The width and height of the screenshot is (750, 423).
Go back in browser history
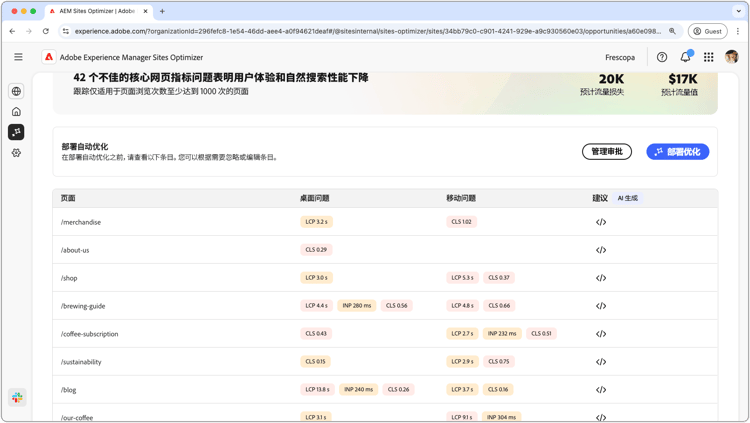click(12, 31)
